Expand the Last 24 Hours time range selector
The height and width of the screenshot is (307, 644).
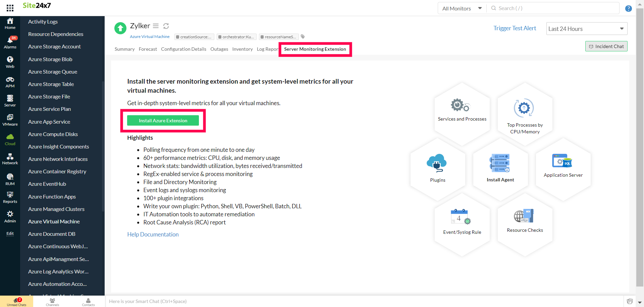(586, 29)
